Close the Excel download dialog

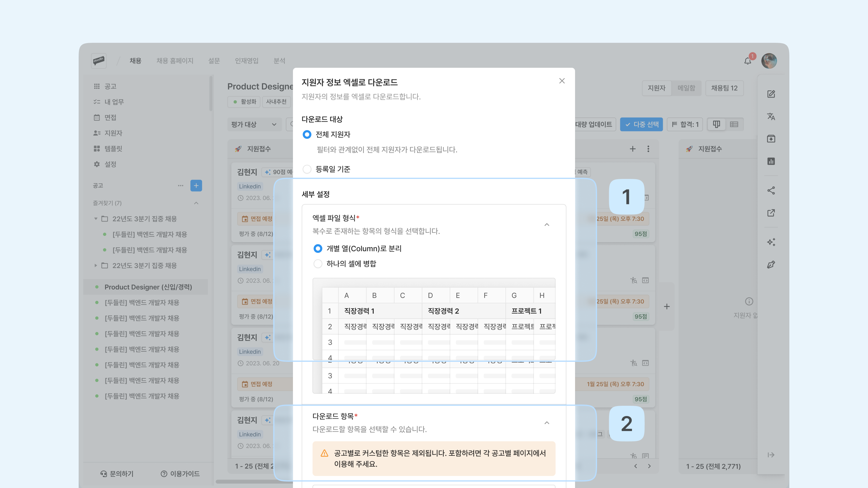[x=562, y=81]
